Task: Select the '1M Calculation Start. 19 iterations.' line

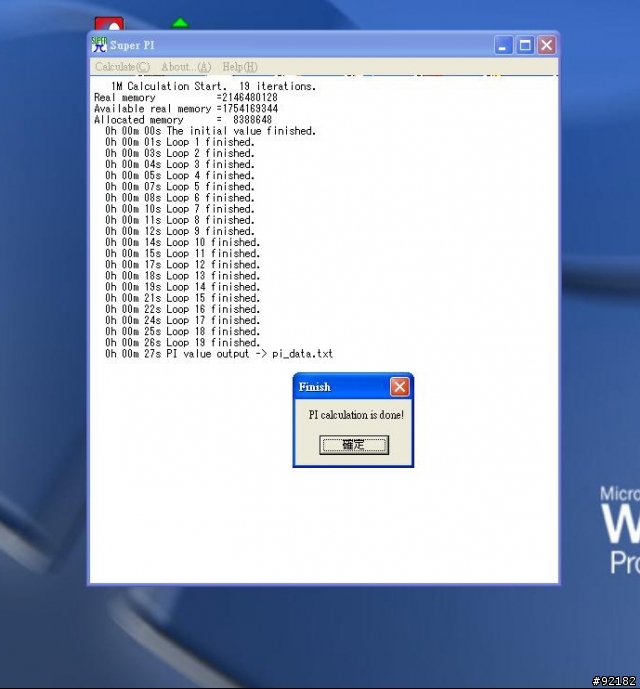Action: click(x=213, y=86)
